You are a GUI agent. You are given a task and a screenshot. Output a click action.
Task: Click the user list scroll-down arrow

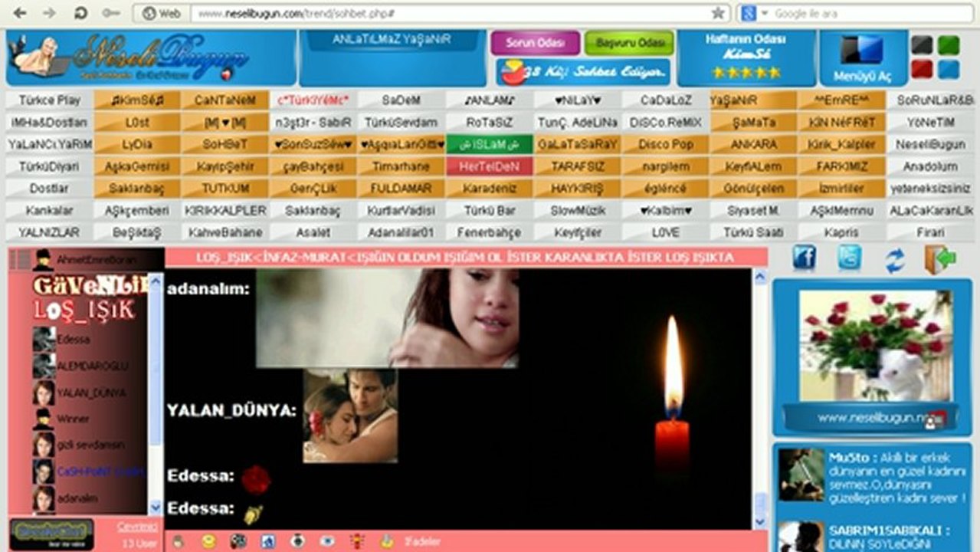[x=156, y=507]
